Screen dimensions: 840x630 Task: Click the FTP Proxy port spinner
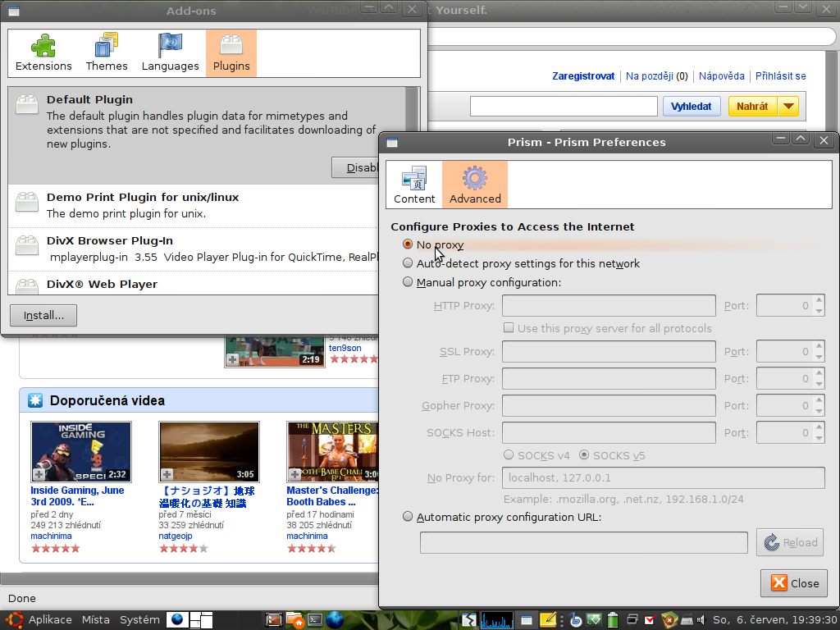(x=790, y=379)
